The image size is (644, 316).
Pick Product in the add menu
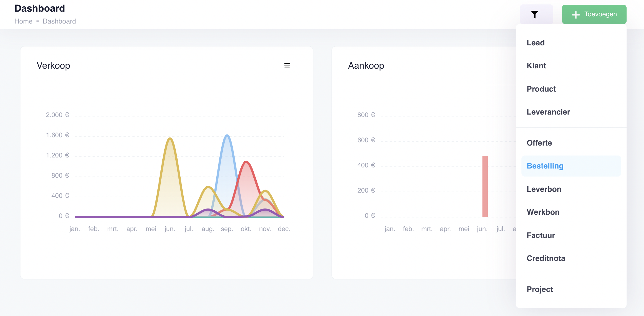[x=541, y=89]
